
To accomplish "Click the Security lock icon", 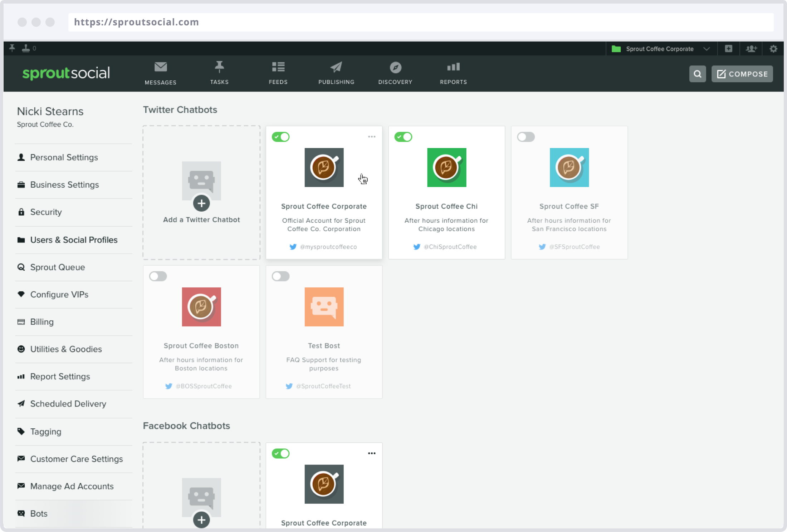I will (x=21, y=212).
